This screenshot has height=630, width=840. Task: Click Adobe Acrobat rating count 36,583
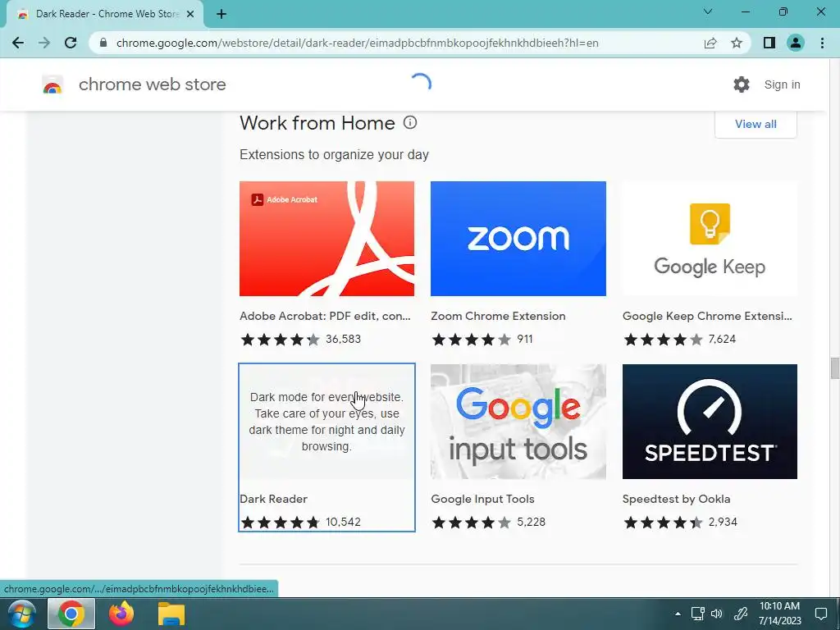coord(344,339)
